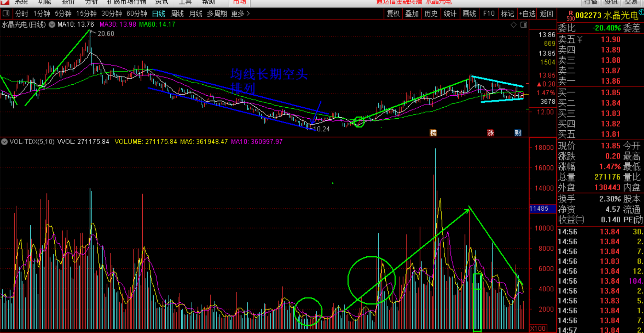Toggle the right panel icon above chart
The width and height of the screenshot is (644, 333).
(x=524, y=25)
